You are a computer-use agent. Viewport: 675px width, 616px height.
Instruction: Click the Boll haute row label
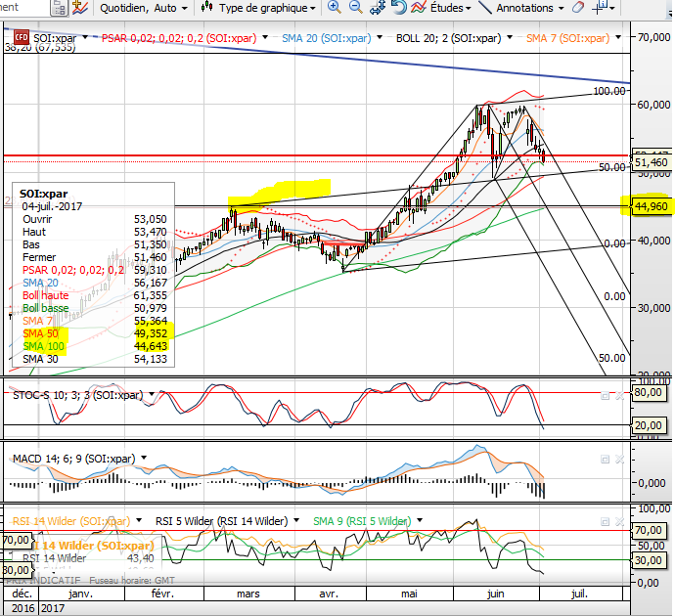pos(45,295)
